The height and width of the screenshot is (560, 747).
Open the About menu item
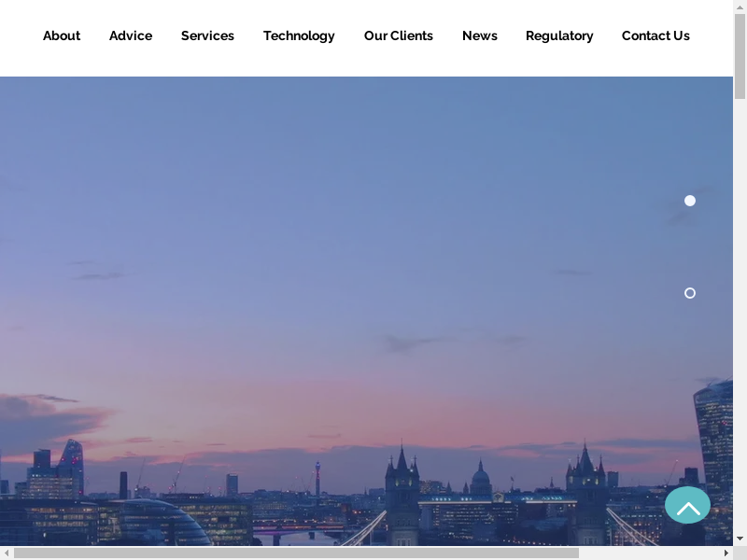[62, 35]
